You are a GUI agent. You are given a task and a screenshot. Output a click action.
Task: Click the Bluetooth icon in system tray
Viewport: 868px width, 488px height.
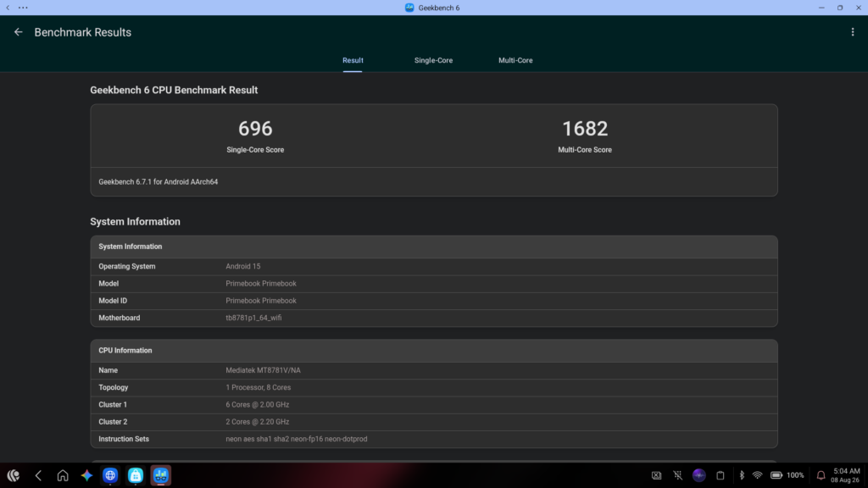click(x=742, y=475)
